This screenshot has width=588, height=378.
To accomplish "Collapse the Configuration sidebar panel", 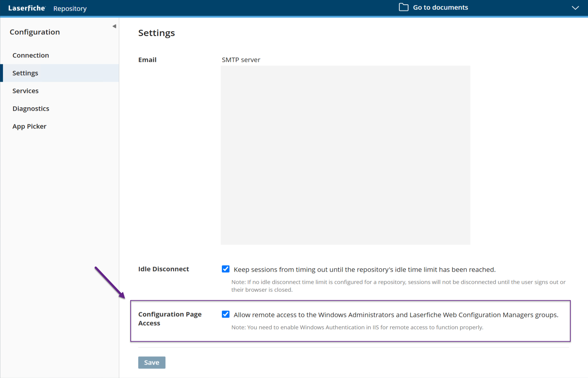I will [114, 26].
